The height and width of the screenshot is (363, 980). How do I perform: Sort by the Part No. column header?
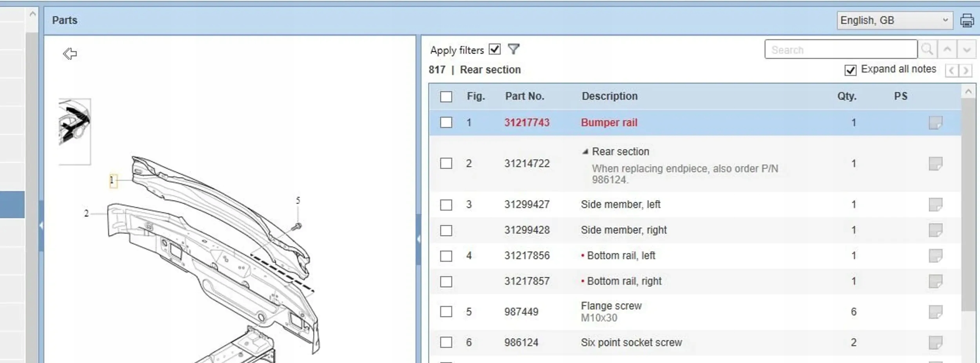pyautogui.click(x=524, y=96)
